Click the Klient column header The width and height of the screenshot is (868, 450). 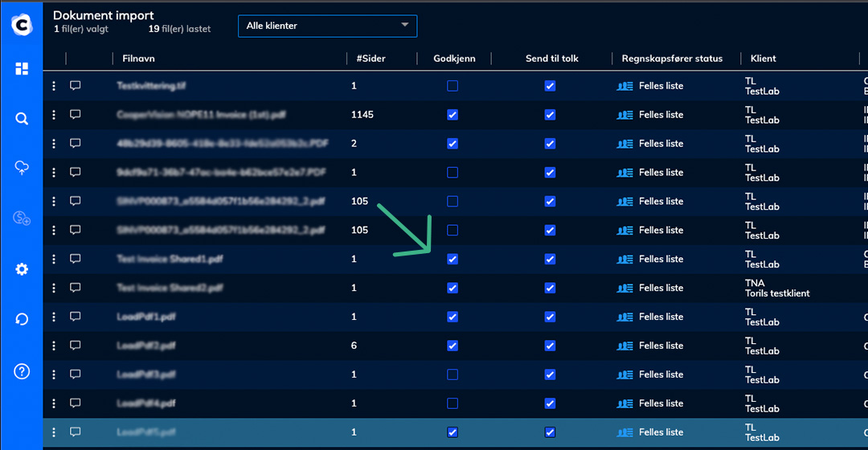(x=763, y=59)
